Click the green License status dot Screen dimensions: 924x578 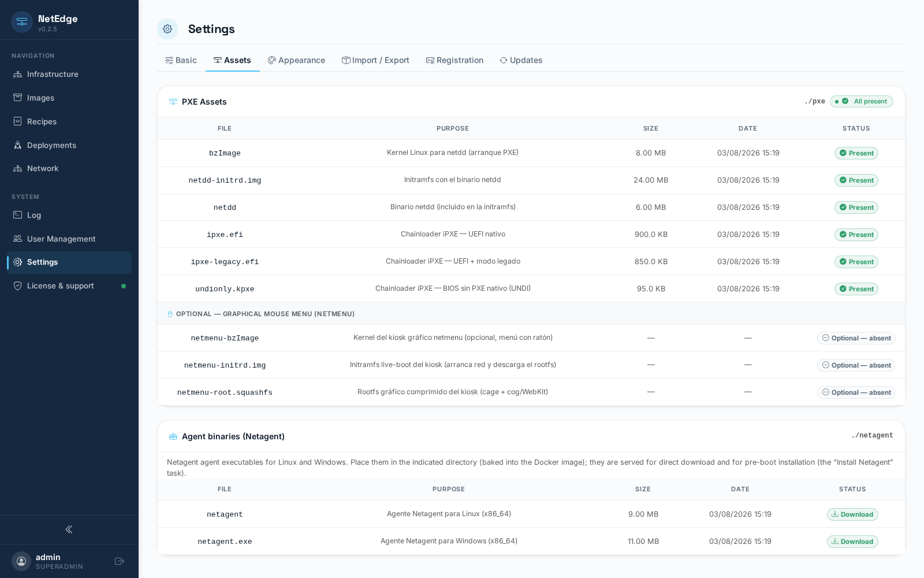pyautogui.click(x=124, y=286)
